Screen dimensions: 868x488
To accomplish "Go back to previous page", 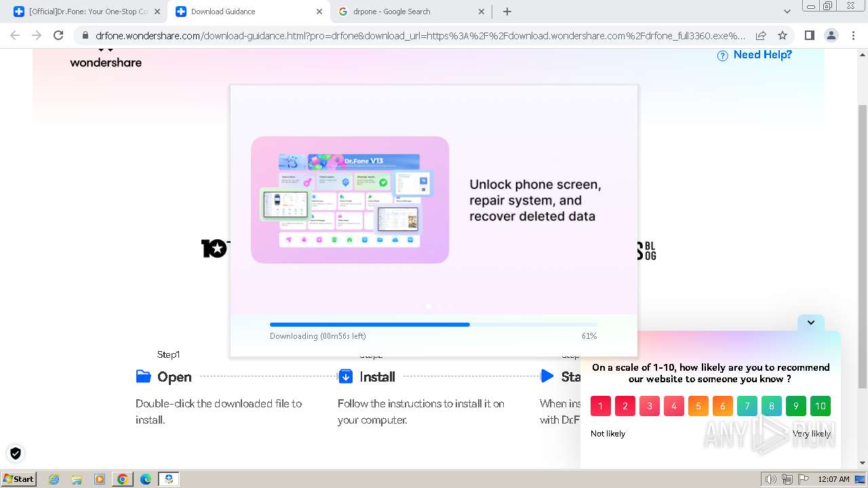I will [16, 35].
